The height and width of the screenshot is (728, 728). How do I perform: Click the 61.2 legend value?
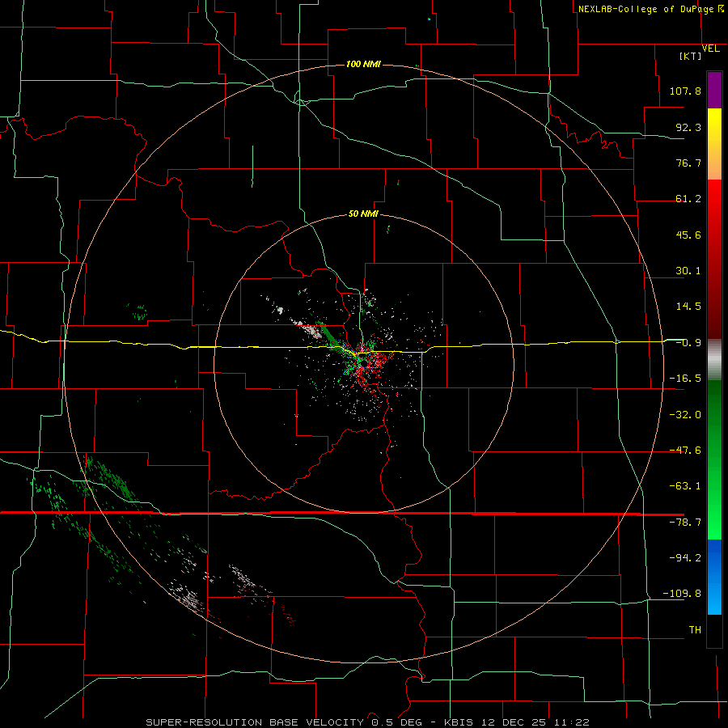[688, 199]
